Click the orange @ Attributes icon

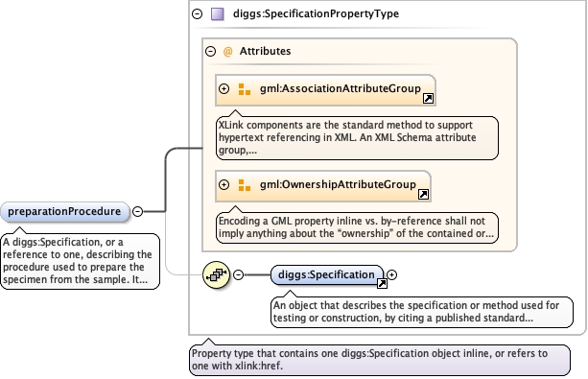coord(227,52)
